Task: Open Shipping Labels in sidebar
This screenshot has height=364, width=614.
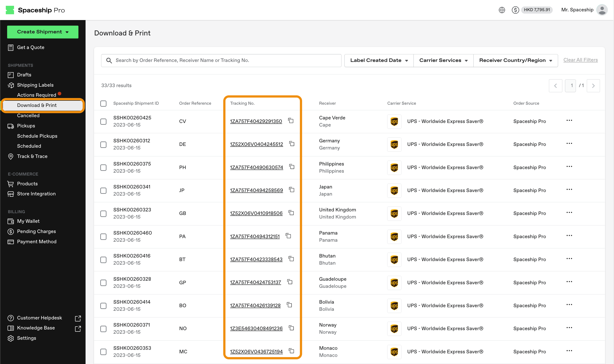Action: click(x=35, y=85)
